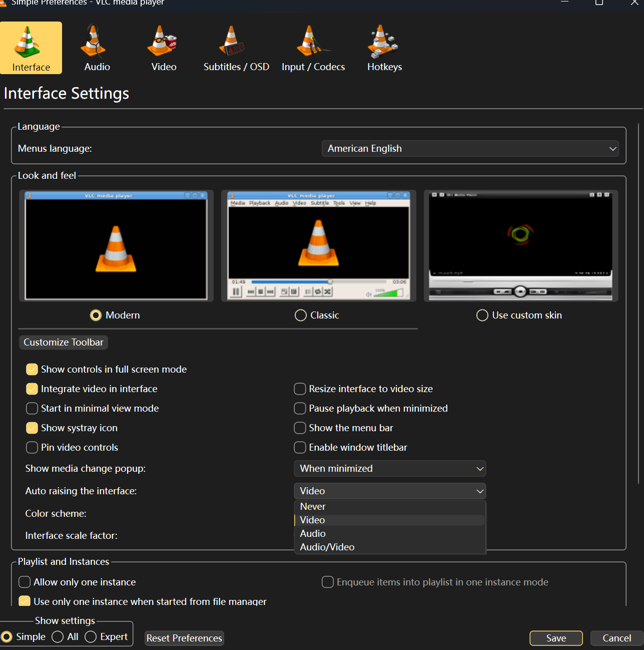
Task: Expand the Menus language dropdown
Action: (469, 149)
